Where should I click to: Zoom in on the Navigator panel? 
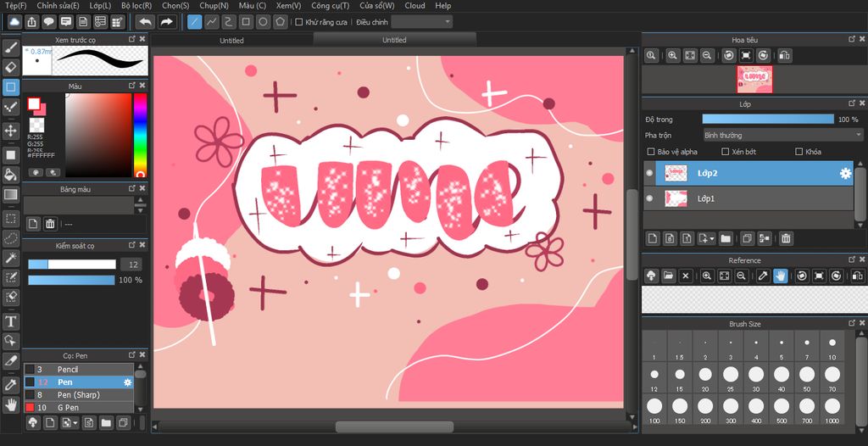tap(672, 55)
